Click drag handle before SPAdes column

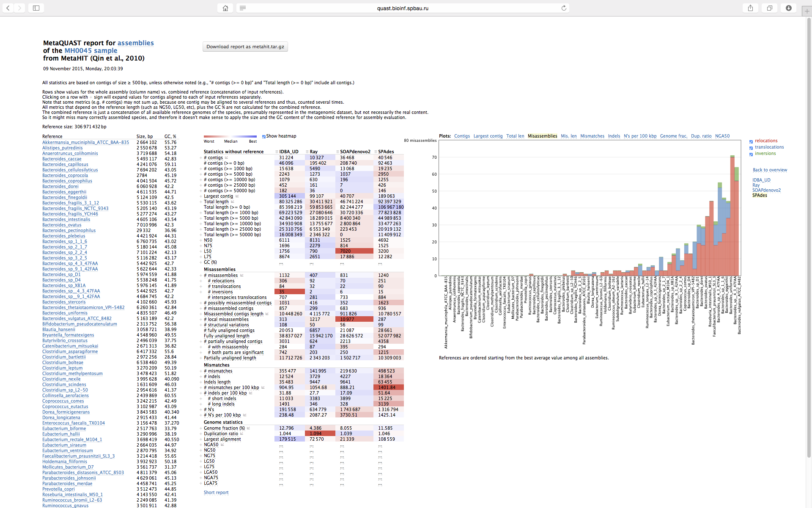click(376, 152)
